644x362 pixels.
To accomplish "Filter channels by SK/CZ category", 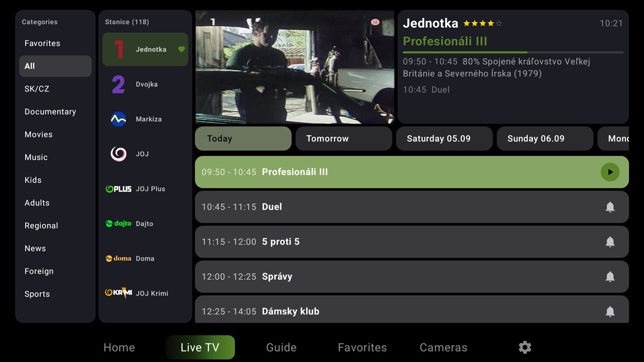I will coord(55,89).
